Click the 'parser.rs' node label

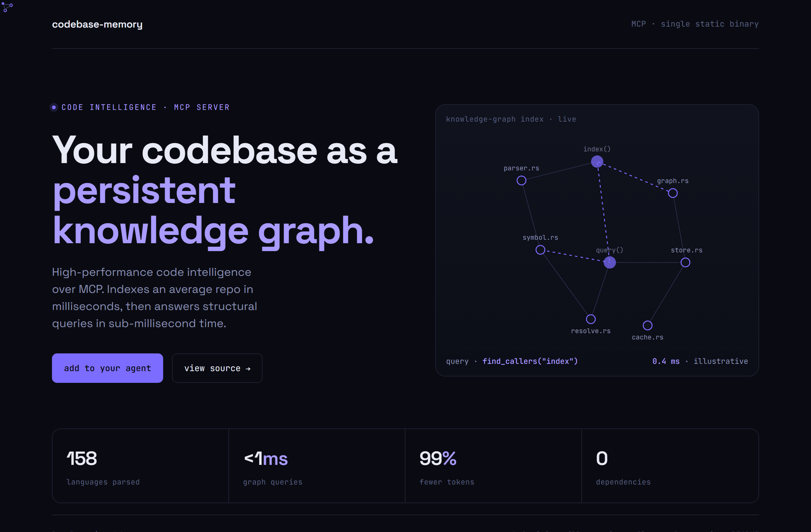click(521, 168)
